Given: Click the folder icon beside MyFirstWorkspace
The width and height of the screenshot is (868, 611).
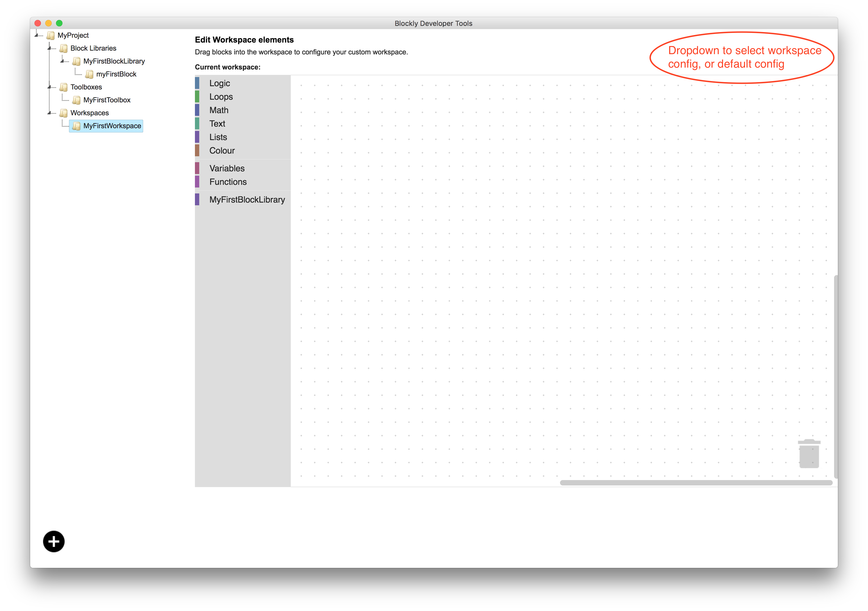Looking at the screenshot, I should (77, 126).
